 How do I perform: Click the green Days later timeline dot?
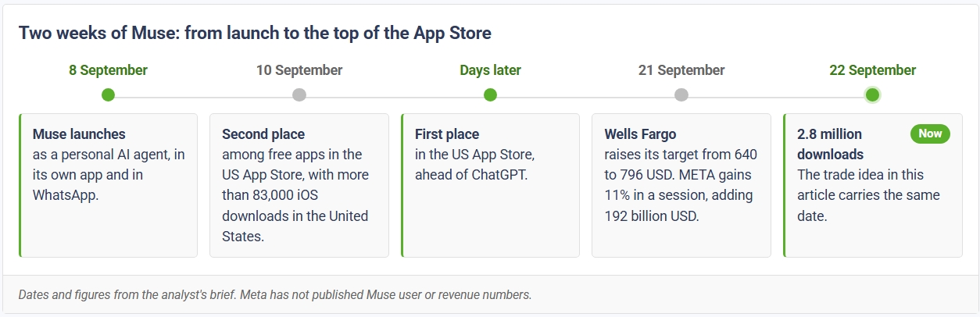[490, 95]
